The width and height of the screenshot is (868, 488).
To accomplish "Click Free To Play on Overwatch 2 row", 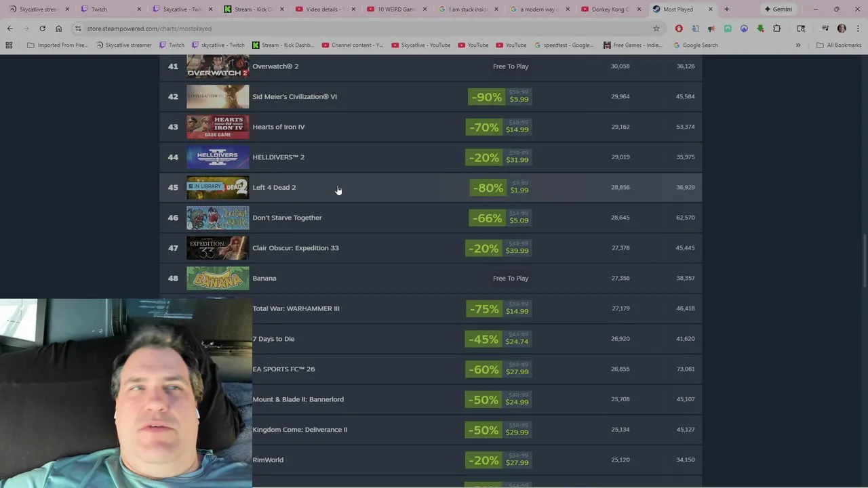I will point(511,66).
